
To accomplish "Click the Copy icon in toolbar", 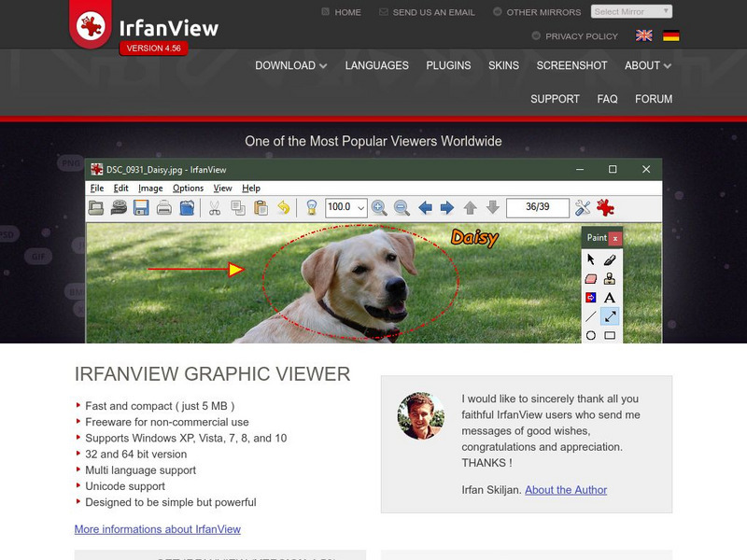I will click(238, 207).
